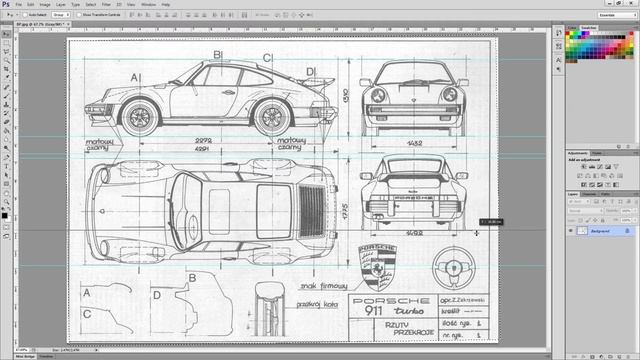
Task: Open the Essentials workspace dropdown
Action: 618,15
